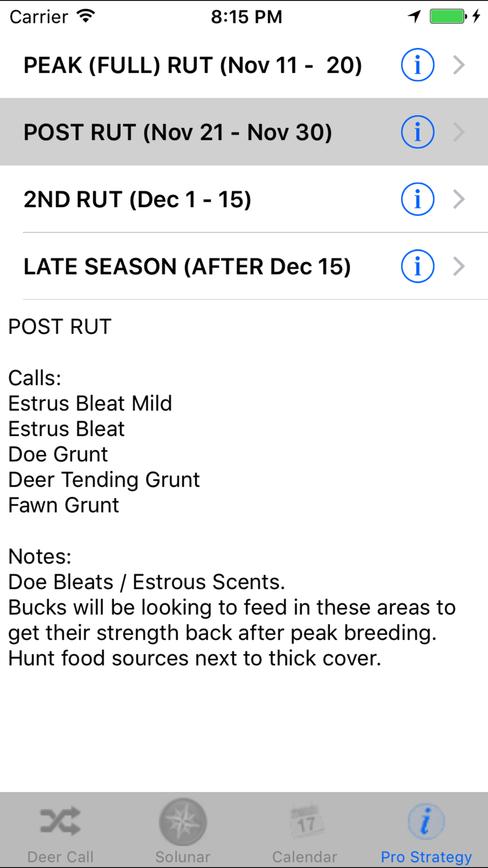The image size is (488, 868).
Task: Open info icon for 2nd Rut
Action: (418, 199)
